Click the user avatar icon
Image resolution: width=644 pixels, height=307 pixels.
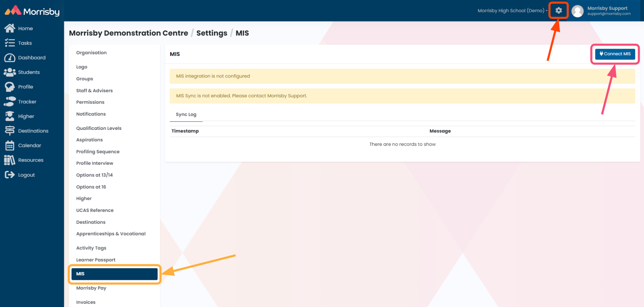pos(578,11)
